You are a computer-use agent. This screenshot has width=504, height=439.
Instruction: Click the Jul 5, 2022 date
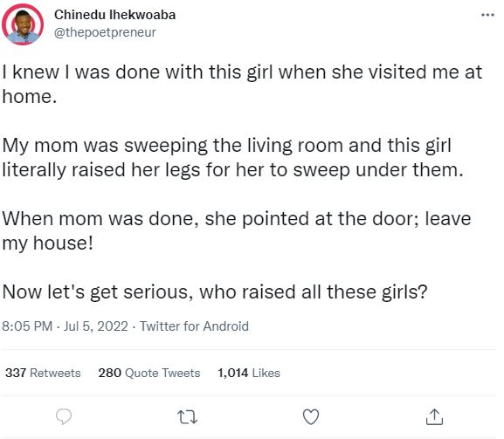(x=96, y=326)
